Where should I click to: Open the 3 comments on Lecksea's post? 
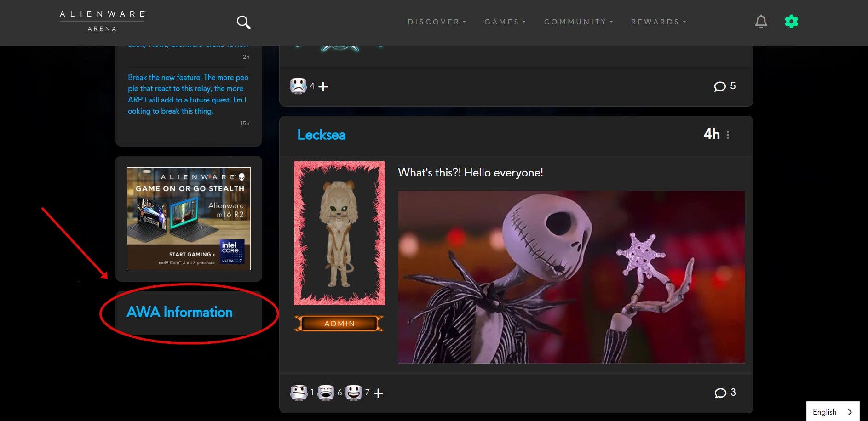tap(725, 393)
